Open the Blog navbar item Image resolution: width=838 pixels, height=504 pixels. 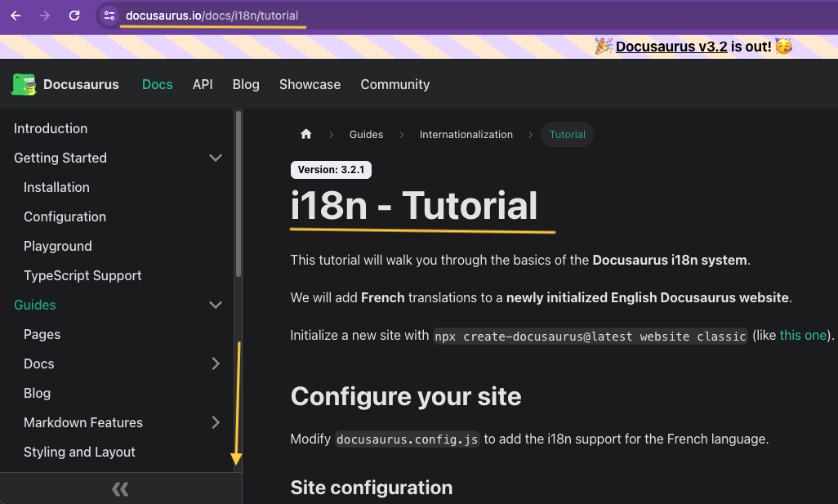246,84
